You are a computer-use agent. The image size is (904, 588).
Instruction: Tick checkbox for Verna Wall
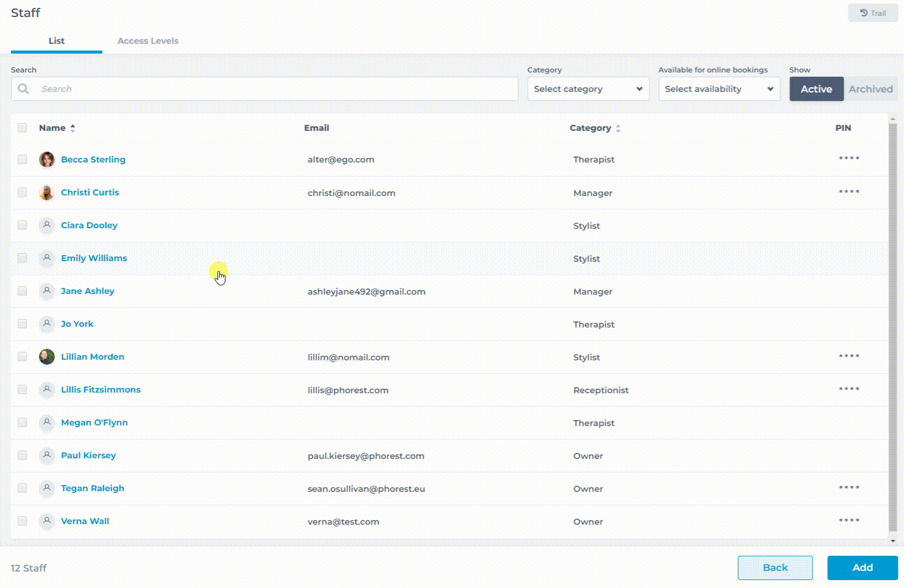tap(23, 521)
